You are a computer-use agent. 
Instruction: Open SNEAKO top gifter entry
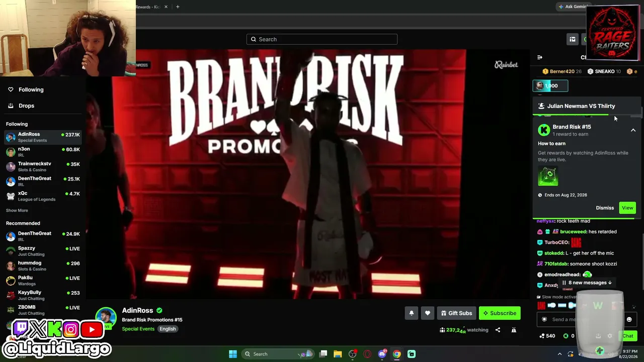coord(604,71)
